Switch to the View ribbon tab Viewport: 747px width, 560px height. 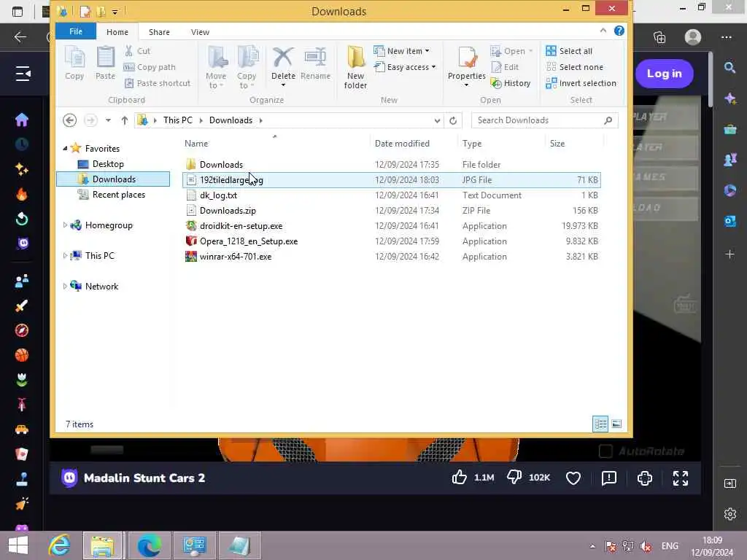pyautogui.click(x=200, y=32)
